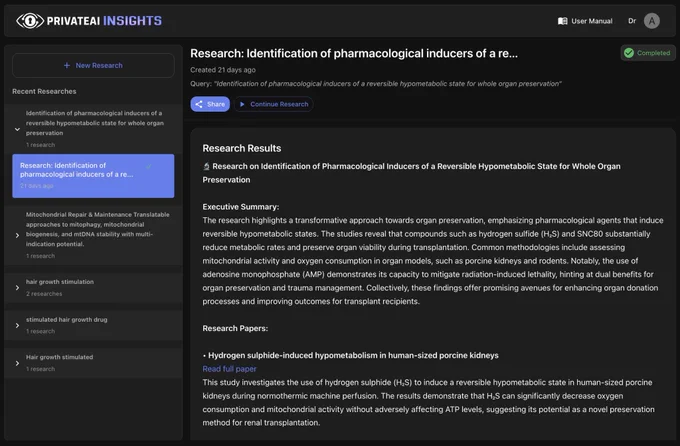This screenshot has height=446, width=680.
Task: Open the stimulated hair growth drug entry
Action: pos(93,325)
